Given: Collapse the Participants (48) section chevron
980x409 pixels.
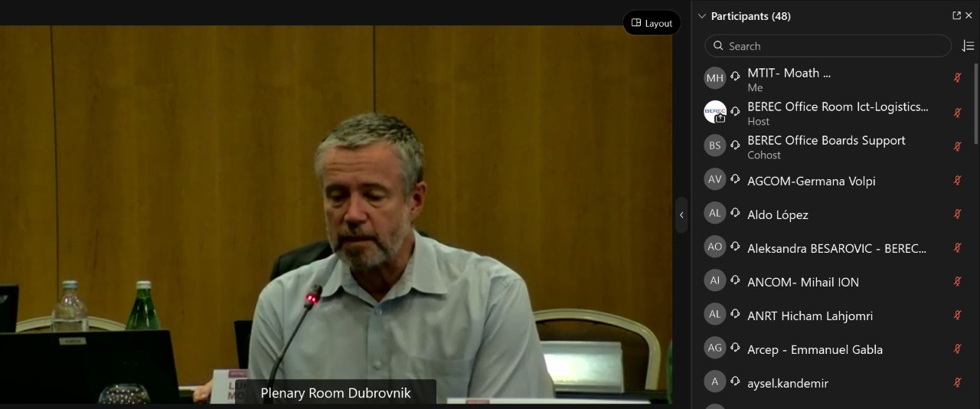Looking at the screenshot, I should click(x=701, y=16).
